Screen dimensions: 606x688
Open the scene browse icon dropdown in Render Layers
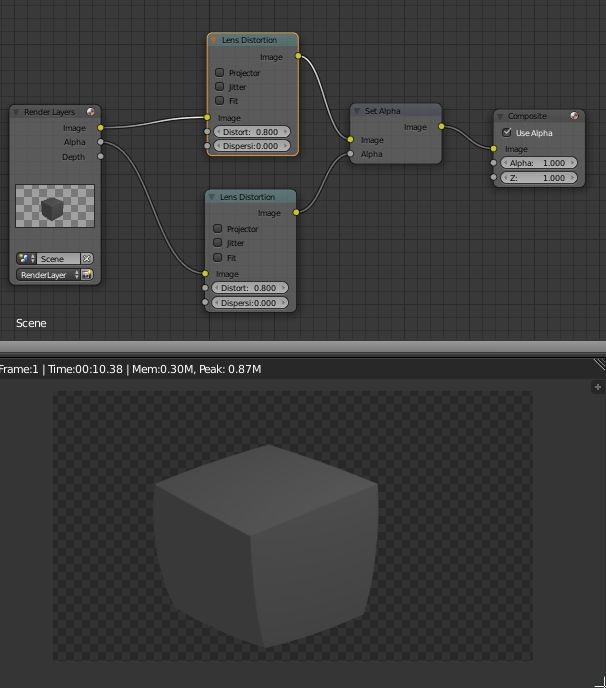[x=26, y=258]
